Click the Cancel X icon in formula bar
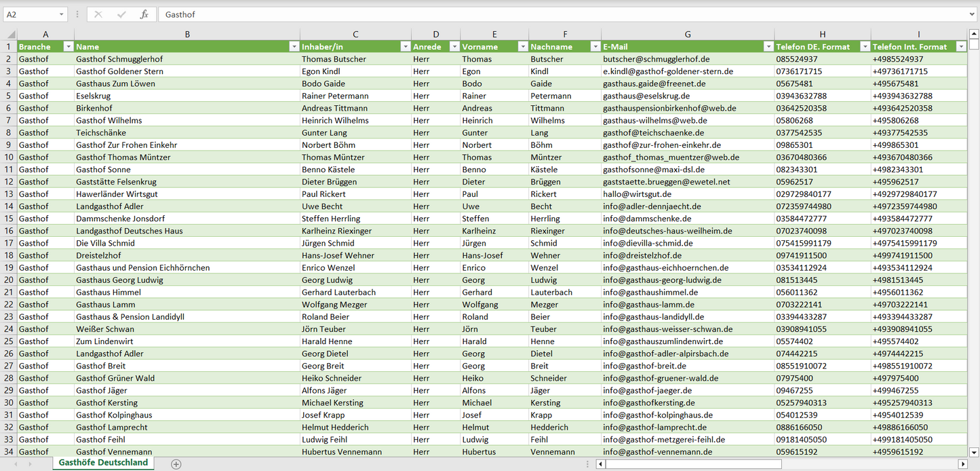Viewport: 980px width, 471px height. tap(98, 14)
